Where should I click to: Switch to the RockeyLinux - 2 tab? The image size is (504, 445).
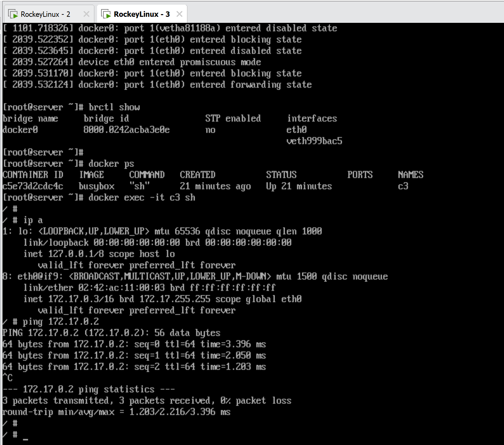click(x=45, y=14)
